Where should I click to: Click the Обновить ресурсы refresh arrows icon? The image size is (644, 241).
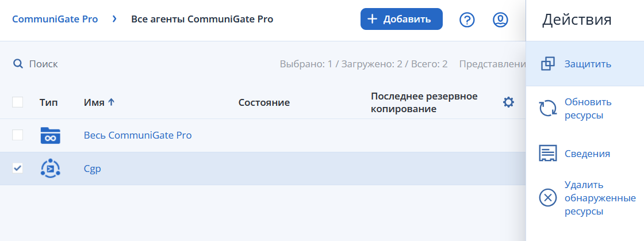tap(548, 109)
